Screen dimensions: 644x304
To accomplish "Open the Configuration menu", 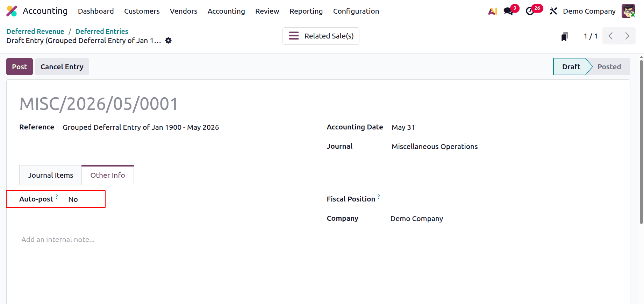I will (356, 11).
